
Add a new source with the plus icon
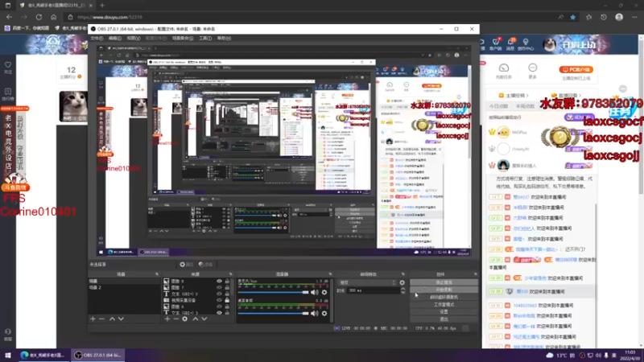pyautogui.click(x=167, y=319)
